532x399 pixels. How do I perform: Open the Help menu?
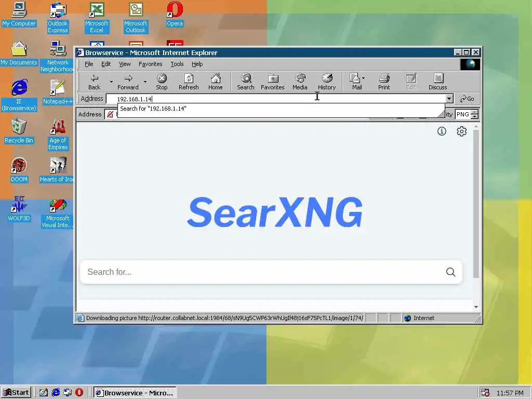[197, 64]
